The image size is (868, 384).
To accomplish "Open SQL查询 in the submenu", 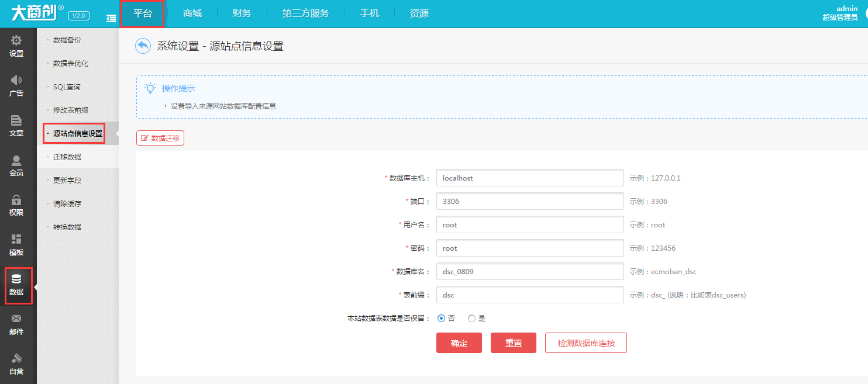I will [67, 87].
